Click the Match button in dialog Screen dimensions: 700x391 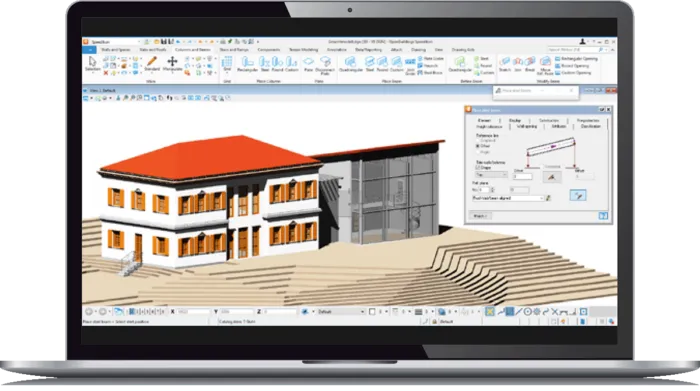click(x=480, y=216)
